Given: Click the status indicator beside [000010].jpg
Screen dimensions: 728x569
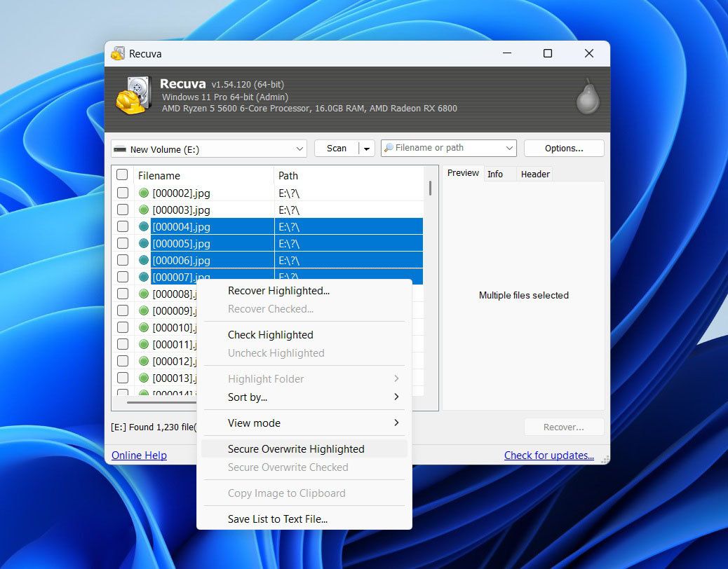Looking at the screenshot, I should pos(143,327).
